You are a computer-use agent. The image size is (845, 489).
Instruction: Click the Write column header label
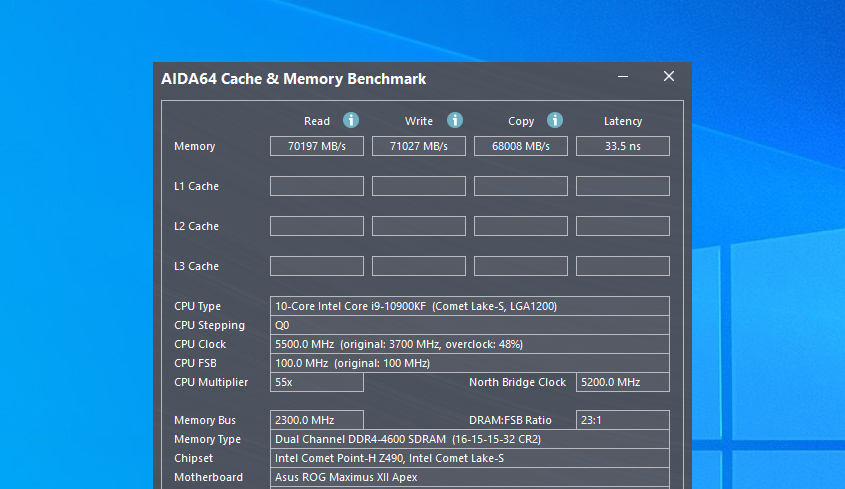[x=419, y=121]
